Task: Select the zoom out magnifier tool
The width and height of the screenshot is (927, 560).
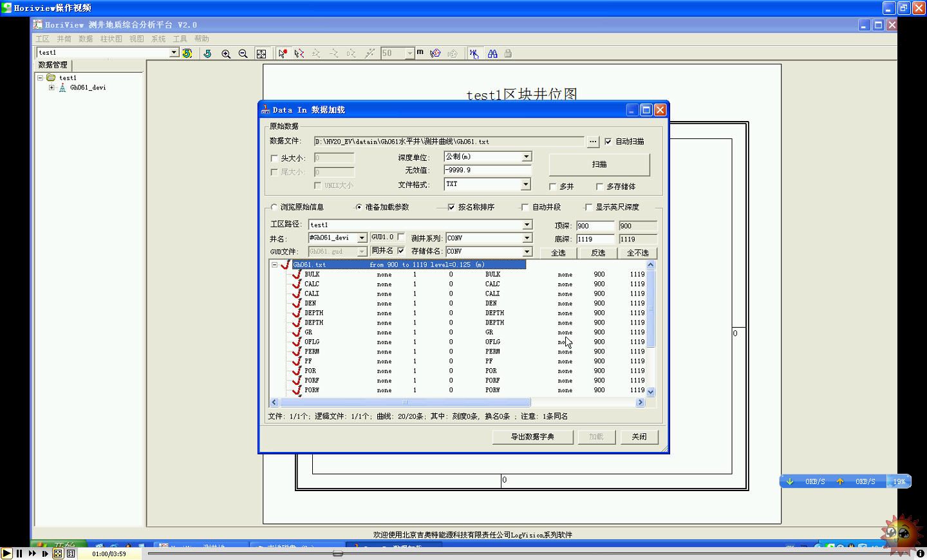Action: pyautogui.click(x=243, y=53)
